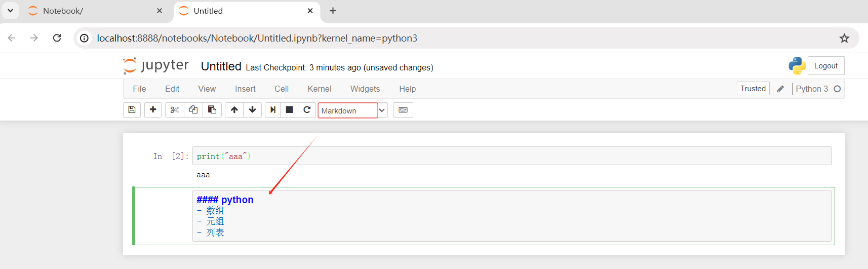Go back in browser history
This screenshot has width=868, height=269.
12,38
